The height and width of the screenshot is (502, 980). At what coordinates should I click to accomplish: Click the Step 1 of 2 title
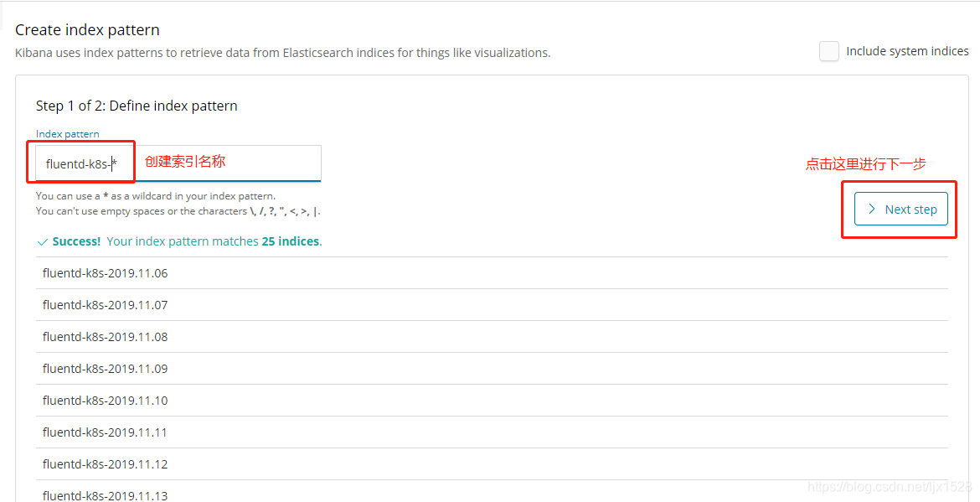137,106
